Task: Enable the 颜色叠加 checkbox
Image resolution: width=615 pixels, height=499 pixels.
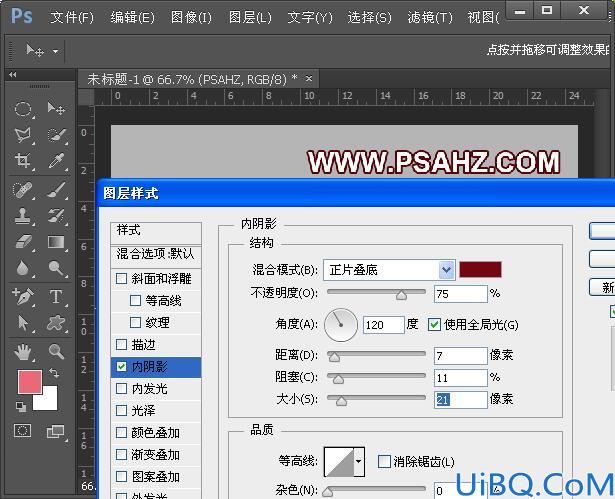Action: click(122, 432)
